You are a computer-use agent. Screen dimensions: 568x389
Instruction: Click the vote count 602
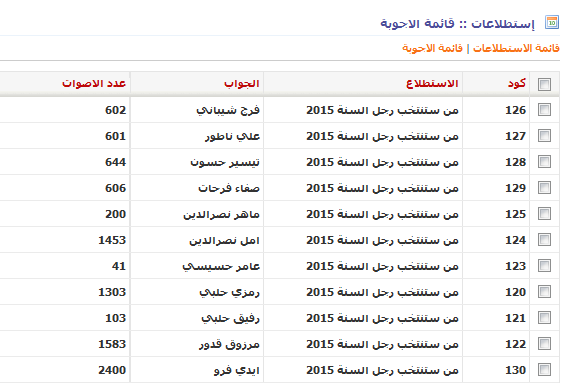[x=116, y=110]
